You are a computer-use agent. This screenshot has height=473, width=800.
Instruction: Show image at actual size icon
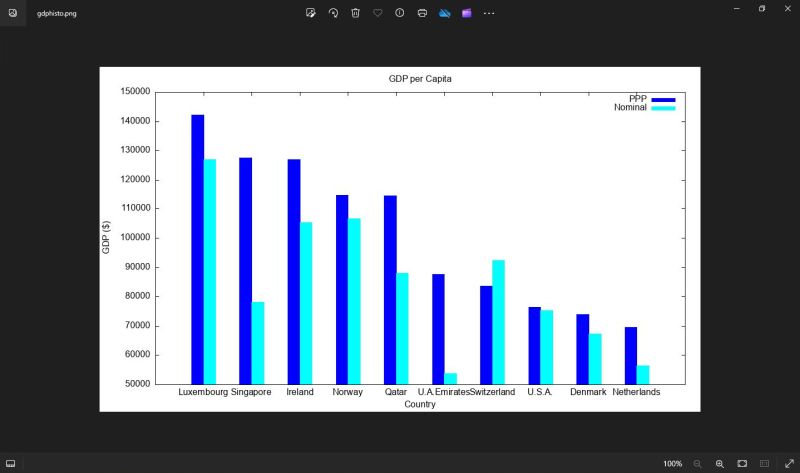coord(764,463)
